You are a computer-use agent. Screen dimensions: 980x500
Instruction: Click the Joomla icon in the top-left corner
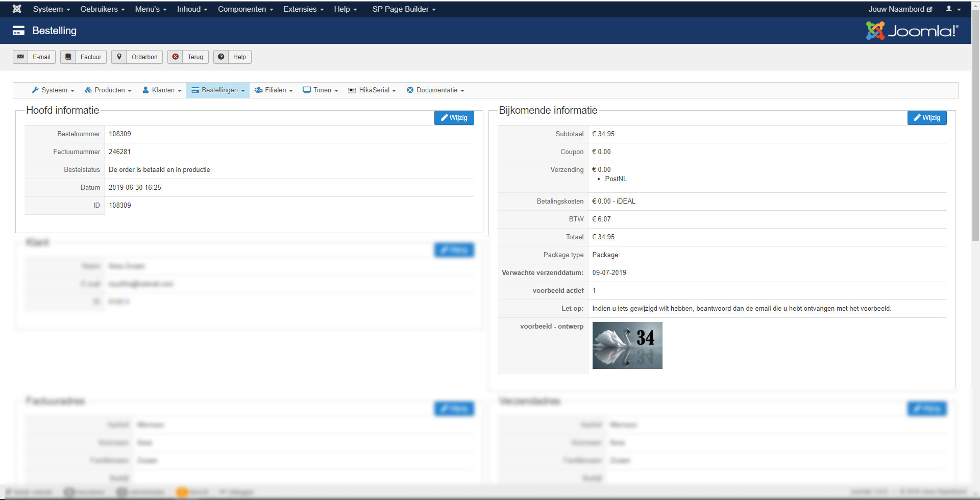click(17, 9)
